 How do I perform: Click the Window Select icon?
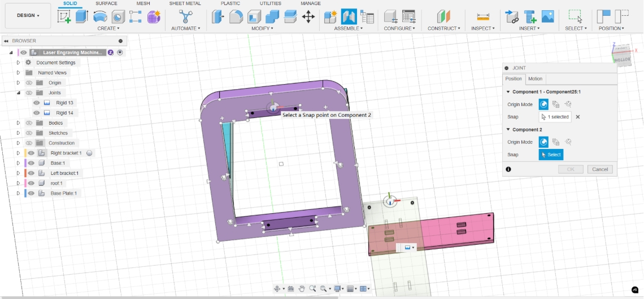(x=576, y=16)
